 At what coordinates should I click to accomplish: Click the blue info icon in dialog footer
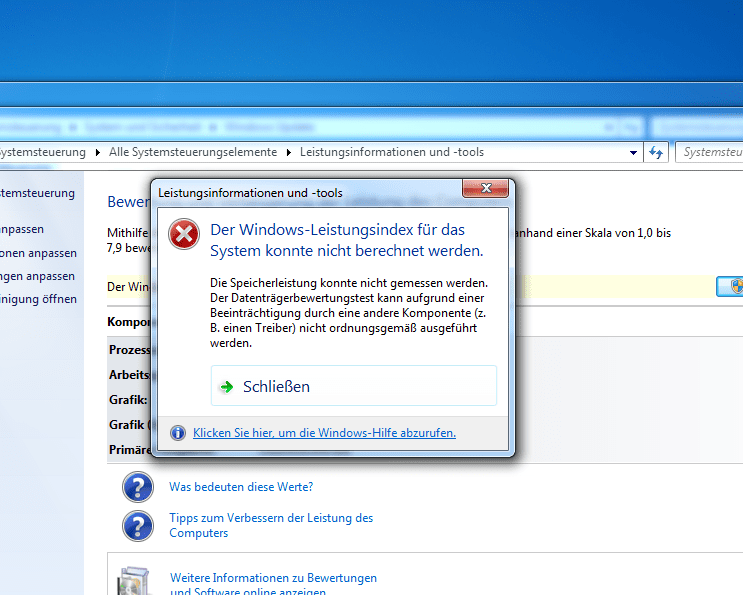coord(178,433)
